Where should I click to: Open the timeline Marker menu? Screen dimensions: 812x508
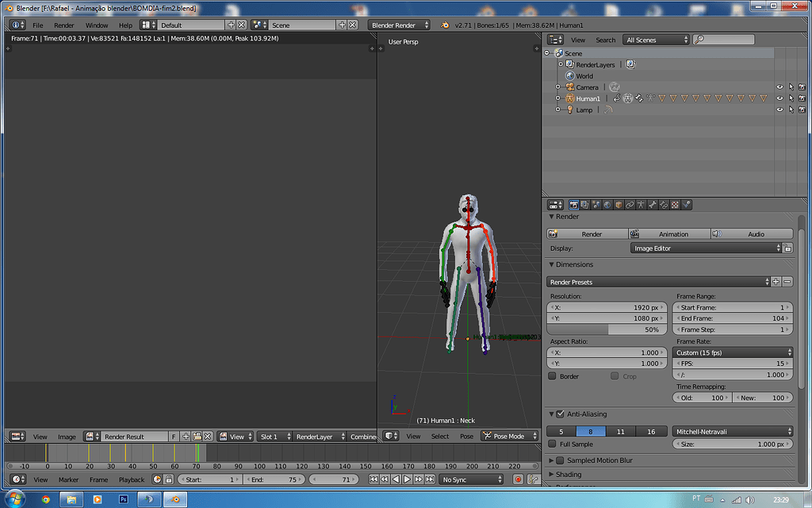(x=68, y=479)
